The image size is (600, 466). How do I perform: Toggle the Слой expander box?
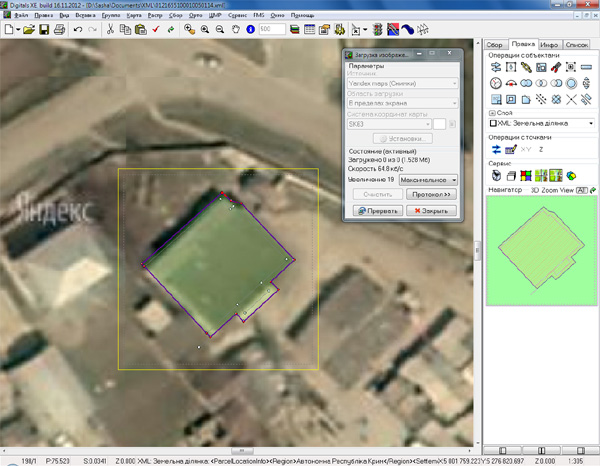(492, 111)
